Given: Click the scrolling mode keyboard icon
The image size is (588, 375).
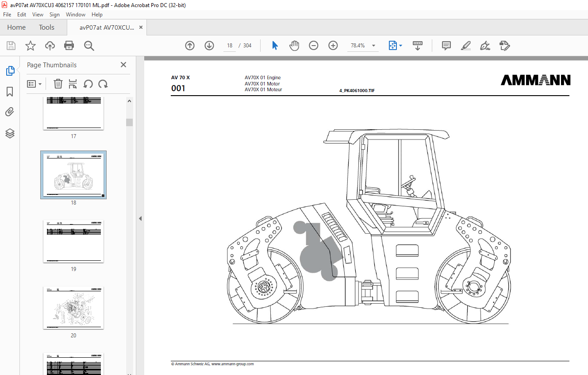Looking at the screenshot, I should (x=418, y=46).
